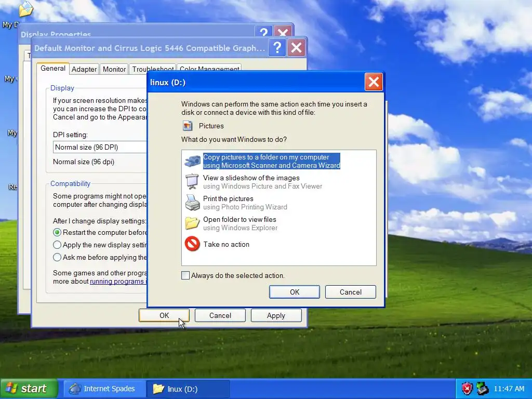Switch to linux (D:) taskbar button

pos(188,389)
